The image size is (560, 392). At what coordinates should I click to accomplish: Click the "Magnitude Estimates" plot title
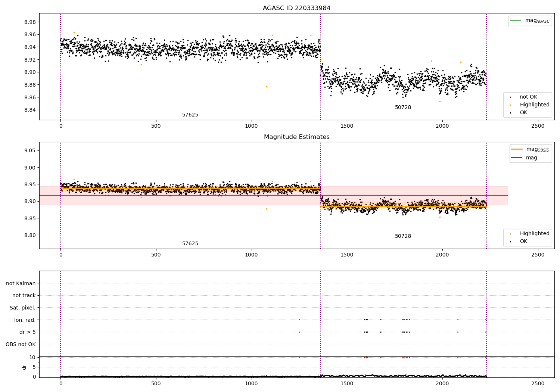(296, 137)
